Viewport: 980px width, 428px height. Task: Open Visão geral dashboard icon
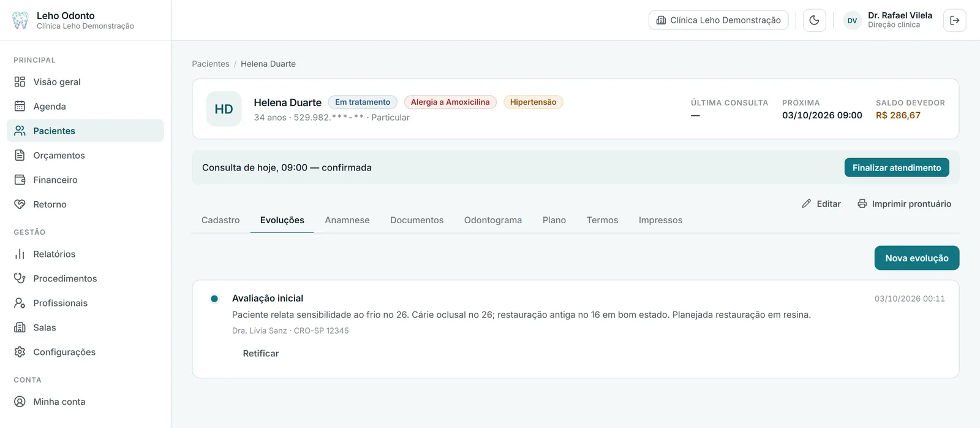pyautogui.click(x=20, y=82)
